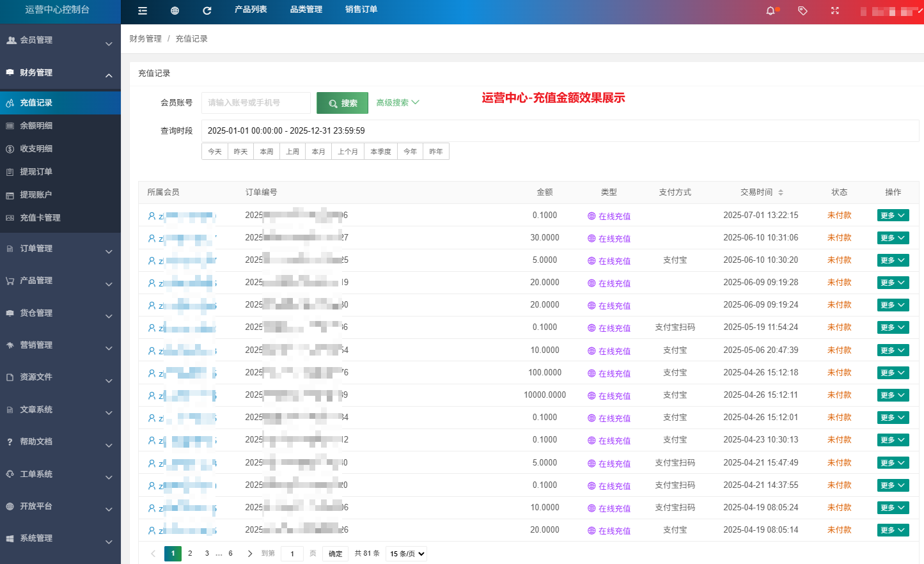Go to page 6
Viewport: 924px width, 564px height.
230,553
